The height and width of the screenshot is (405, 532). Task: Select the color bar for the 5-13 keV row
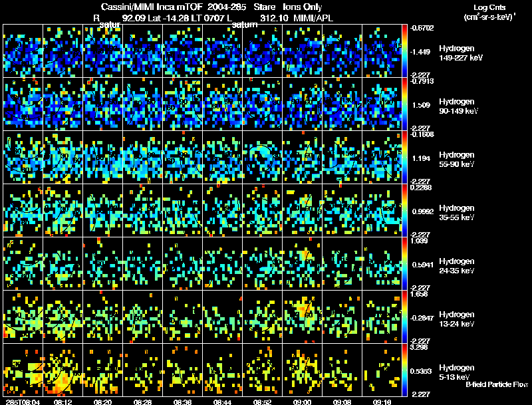(404, 370)
